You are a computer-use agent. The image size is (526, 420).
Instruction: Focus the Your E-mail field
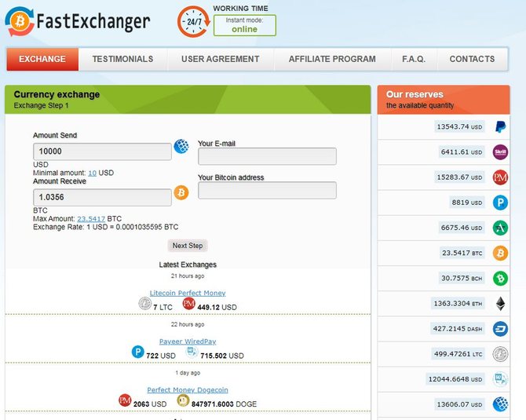coord(268,156)
